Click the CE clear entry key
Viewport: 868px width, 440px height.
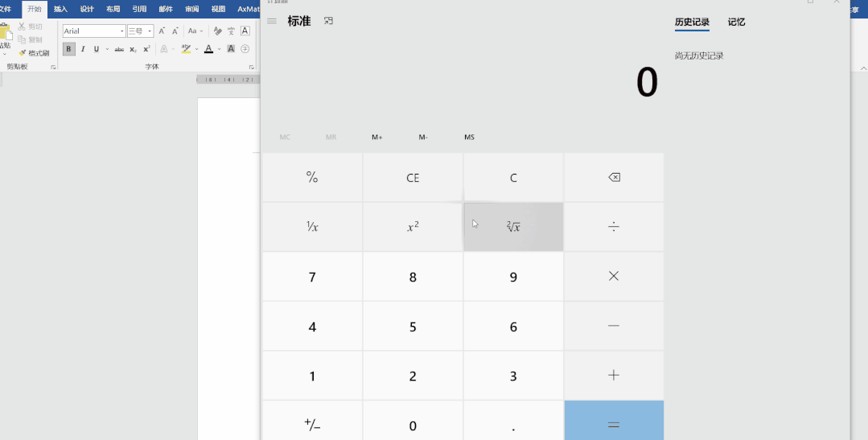pyautogui.click(x=413, y=178)
